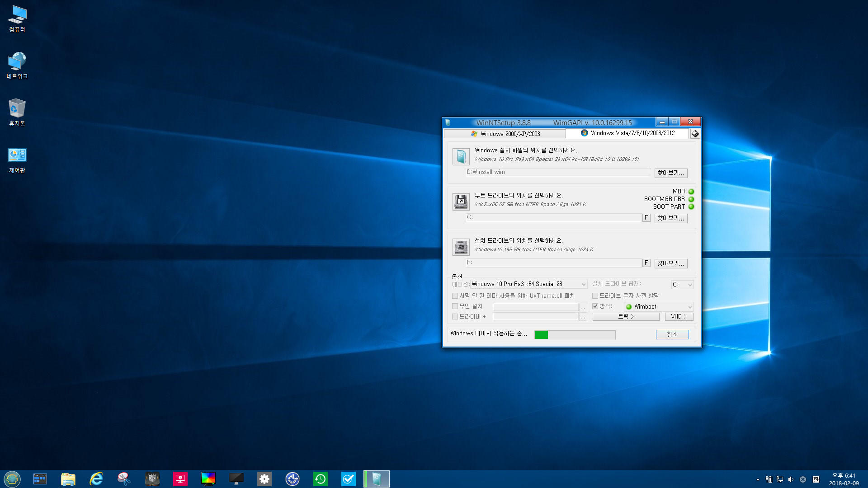This screenshot has width=868, height=488.
Task: Open the 제어판 control panel desktop icon
Action: [17, 160]
